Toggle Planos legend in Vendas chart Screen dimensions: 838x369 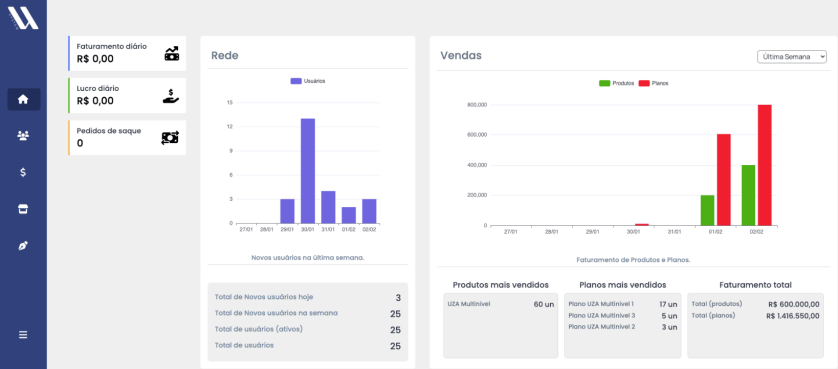[654, 83]
